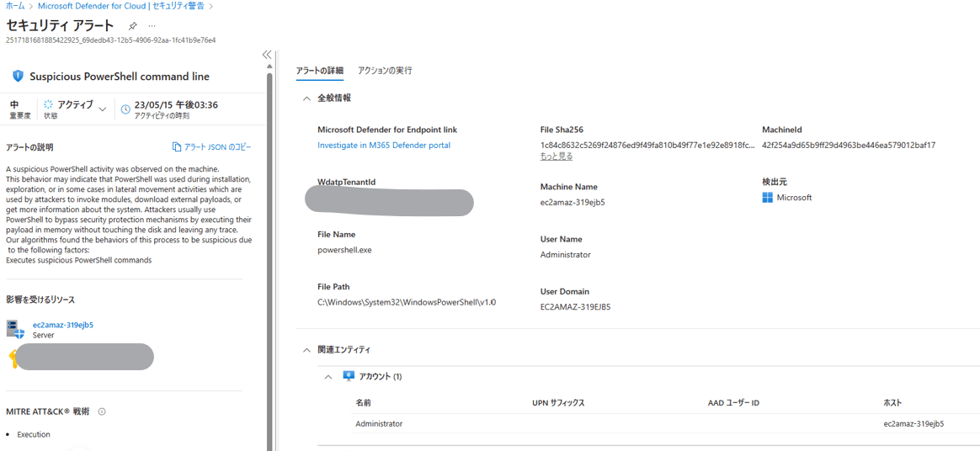This screenshot has width=980, height=451.
Task: Click the File Sha256 hash value
Action: (647, 145)
